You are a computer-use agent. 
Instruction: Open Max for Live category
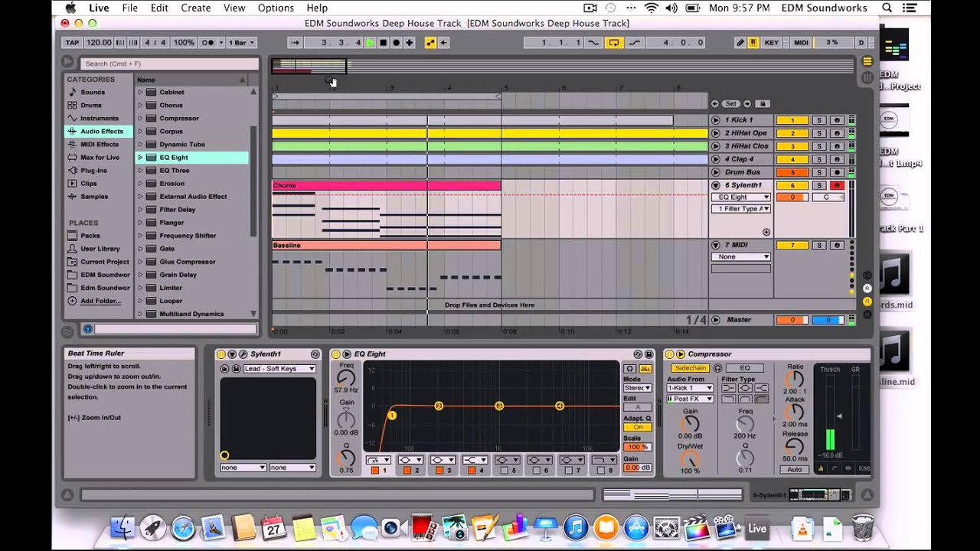pos(99,157)
